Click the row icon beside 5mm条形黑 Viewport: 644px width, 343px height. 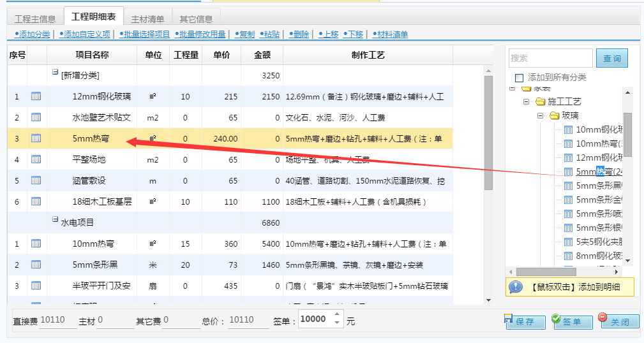36,265
